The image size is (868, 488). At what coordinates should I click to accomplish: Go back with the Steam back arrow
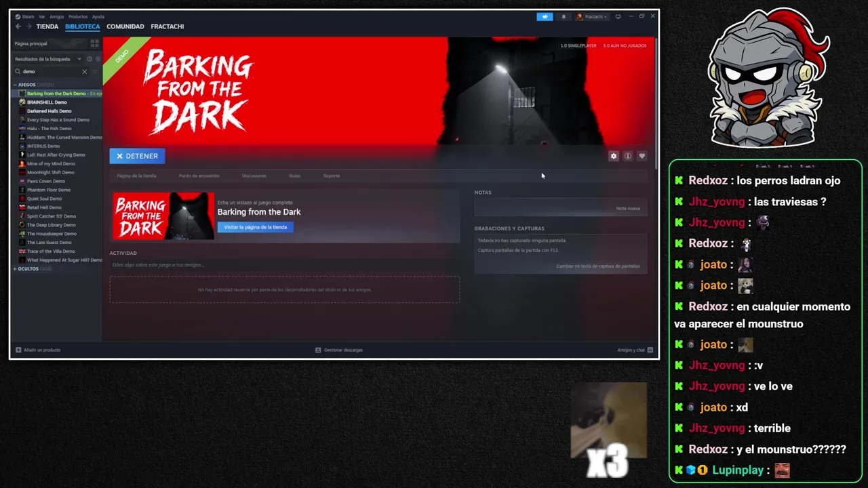[18, 26]
